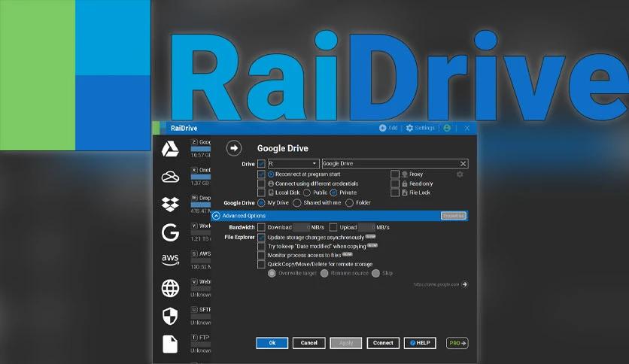Enable the Read only checkbox
629x364 pixels.
(x=395, y=184)
